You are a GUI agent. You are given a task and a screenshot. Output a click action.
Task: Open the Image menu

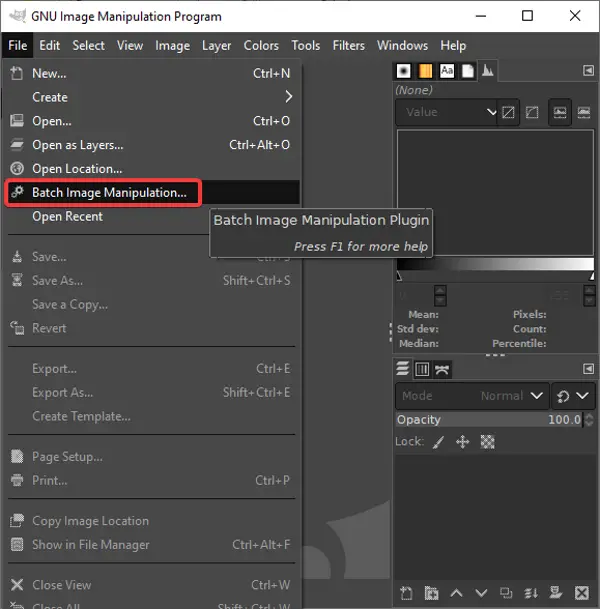coord(172,45)
